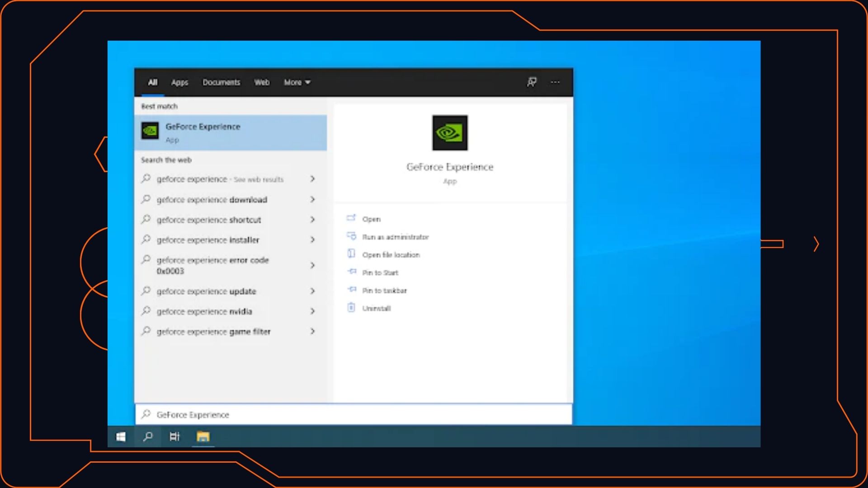Click the Open file location icon
This screenshot has width=868, height=488.
coord(351,253)
